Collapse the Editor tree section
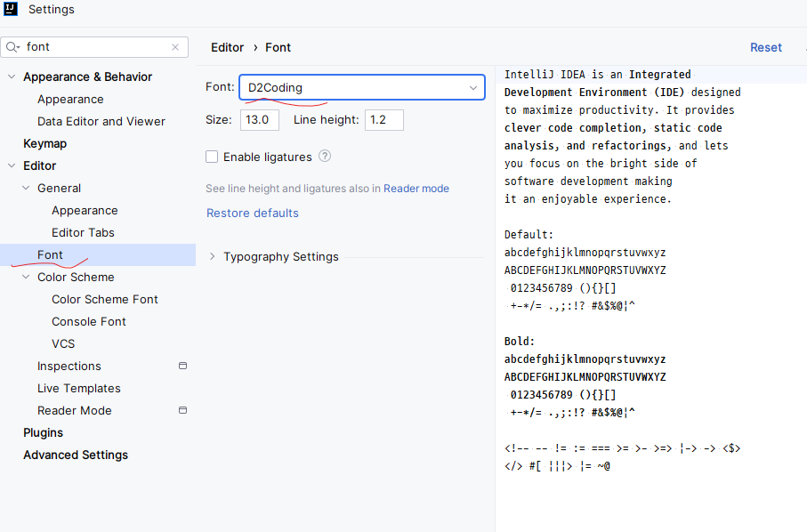 12,165
